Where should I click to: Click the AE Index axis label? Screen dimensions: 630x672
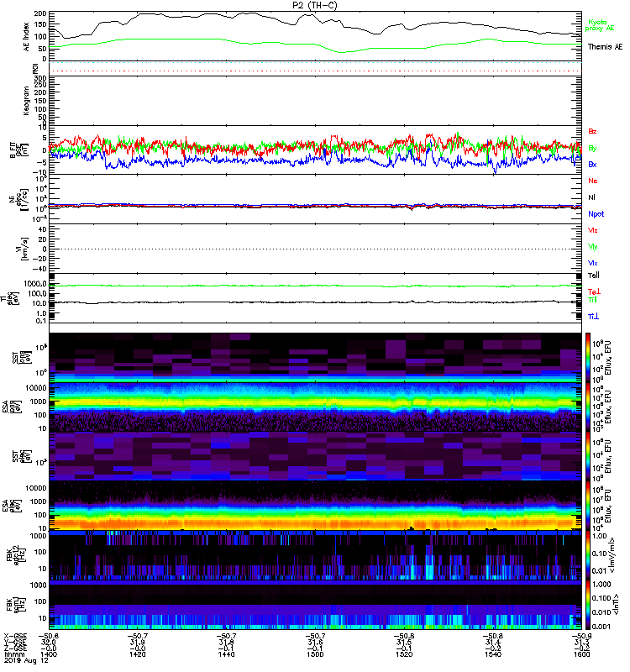pos(27,37)
